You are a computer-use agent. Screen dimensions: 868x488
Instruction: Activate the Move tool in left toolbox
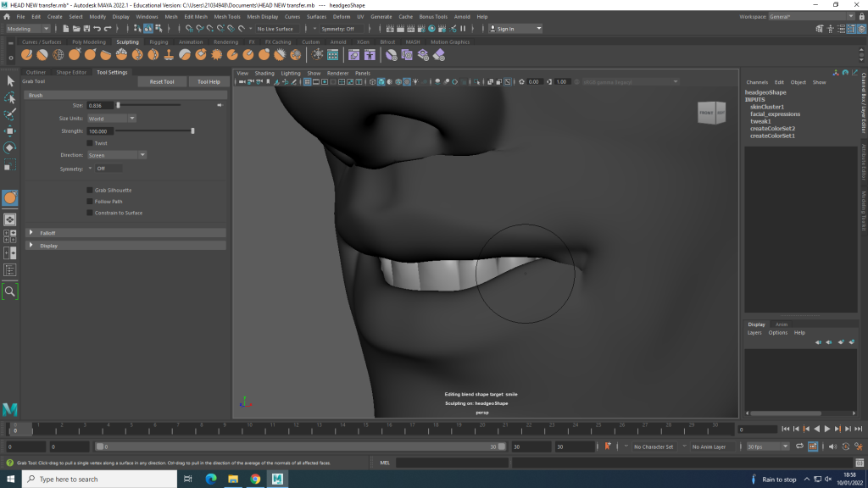[10, 131]
